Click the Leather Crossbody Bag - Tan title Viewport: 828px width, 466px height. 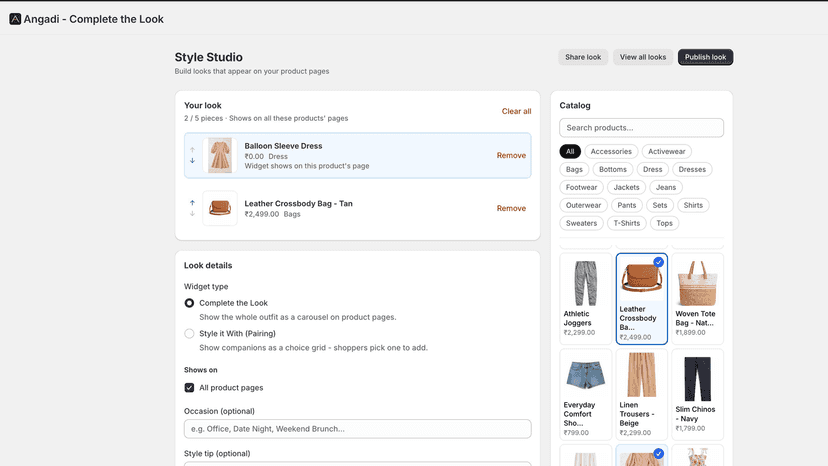298,203
